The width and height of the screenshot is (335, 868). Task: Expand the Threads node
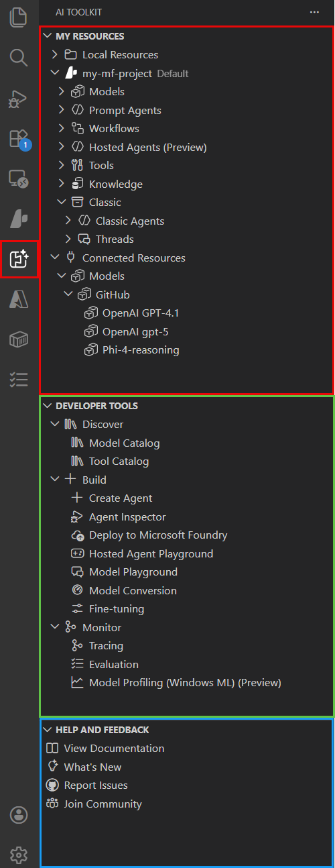pos(68,239)
